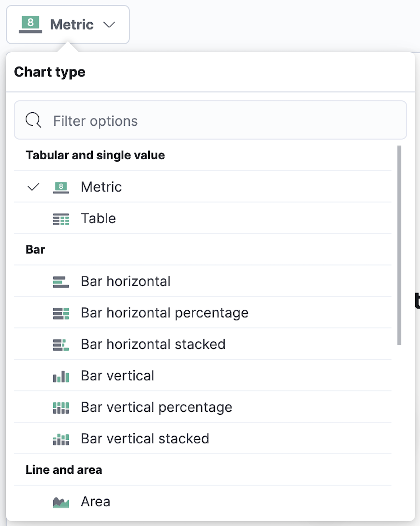Screen dimensions: 420x526
Task: Click the magnifying glass search icon
Action: click(33, 121)
